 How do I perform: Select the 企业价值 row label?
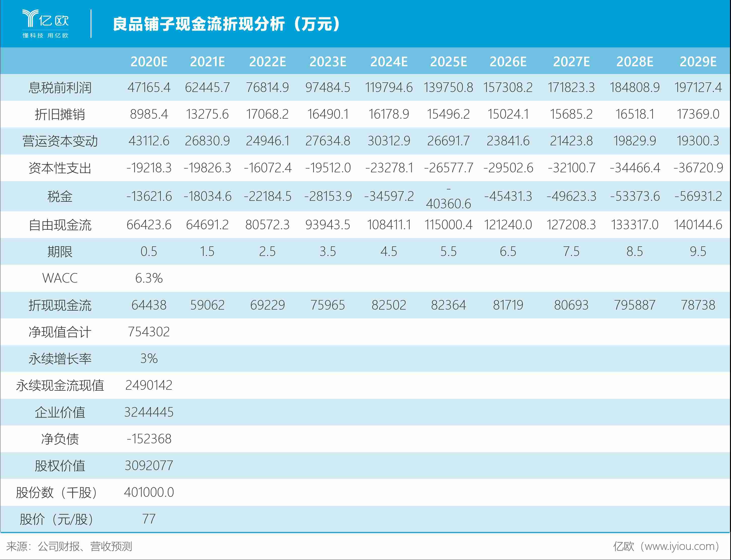(x=60, y=412)
